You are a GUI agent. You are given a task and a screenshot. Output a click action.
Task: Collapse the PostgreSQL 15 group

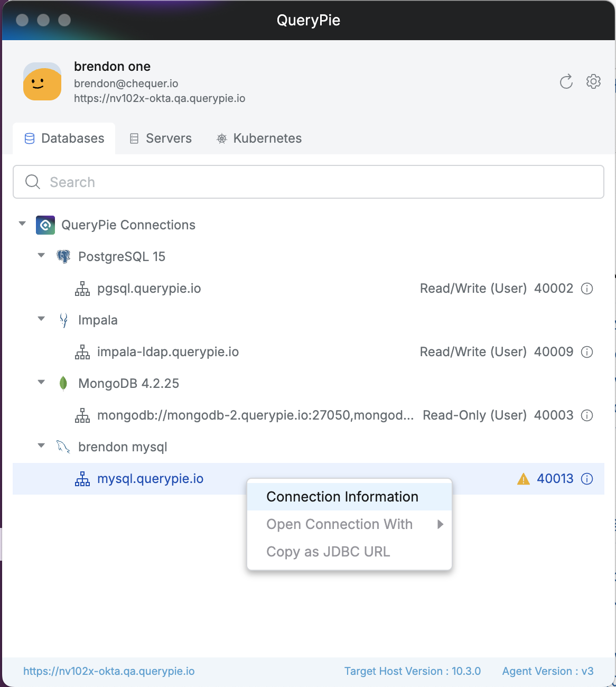tap(41, 256)
